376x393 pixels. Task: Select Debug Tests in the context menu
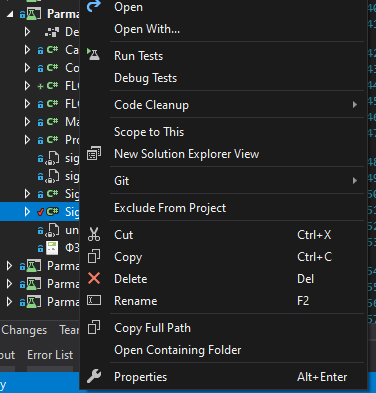coord(145,78)
